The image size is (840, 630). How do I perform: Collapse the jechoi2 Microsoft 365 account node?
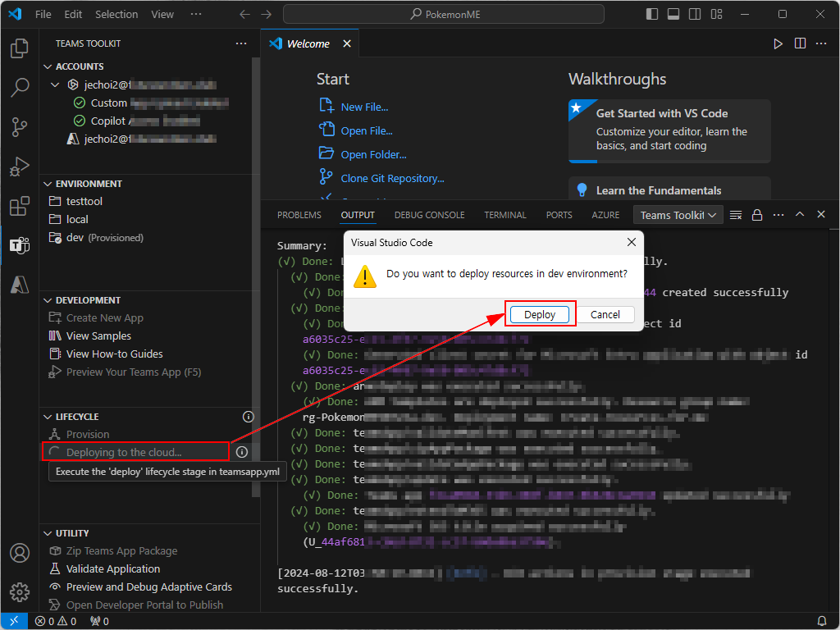click(x=55, y=84)
